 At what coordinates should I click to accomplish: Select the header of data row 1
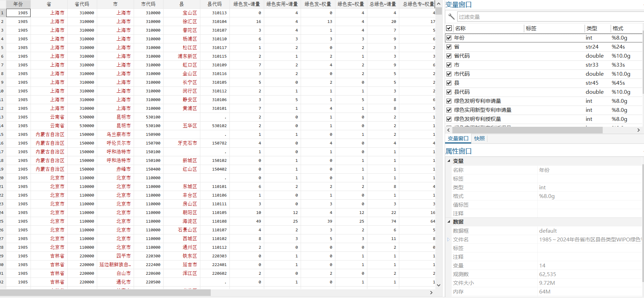[3, 13]
